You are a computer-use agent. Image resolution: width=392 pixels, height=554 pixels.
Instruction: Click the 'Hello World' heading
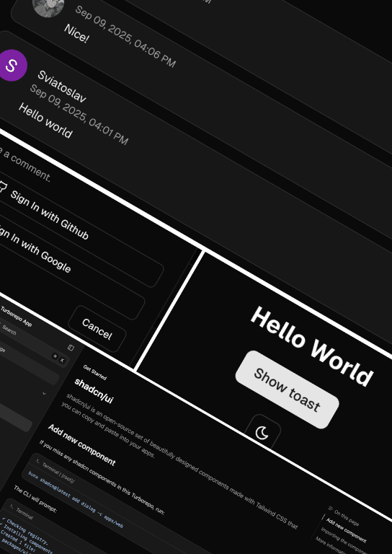(x=312, y=346)
